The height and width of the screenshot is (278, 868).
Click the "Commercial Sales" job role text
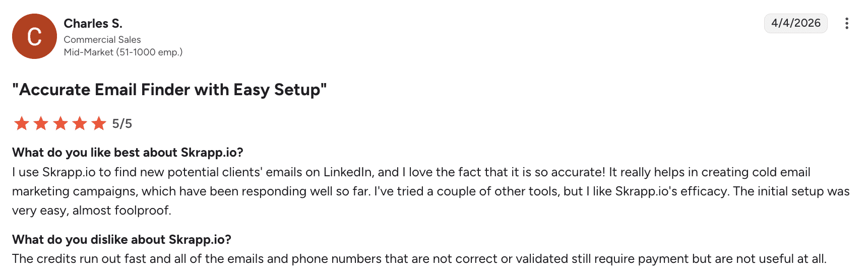pyautogui.click(x=102, y=40)
